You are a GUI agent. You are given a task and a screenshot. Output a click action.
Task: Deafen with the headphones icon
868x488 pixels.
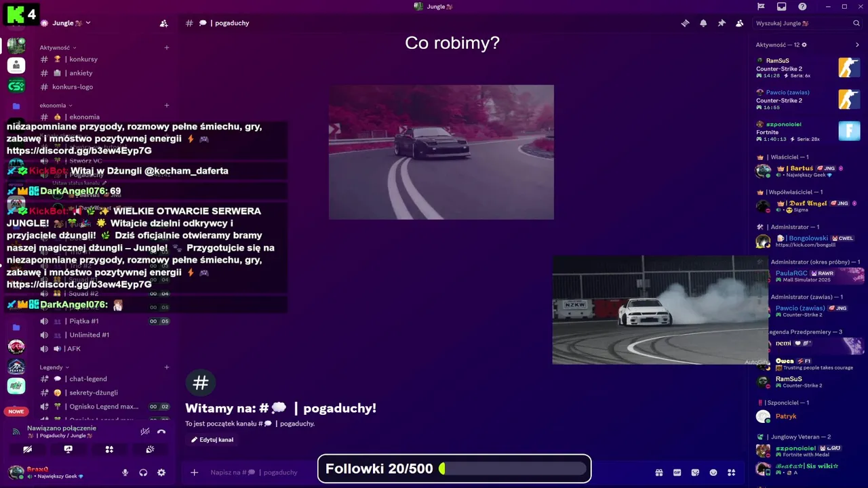[143, 472]
